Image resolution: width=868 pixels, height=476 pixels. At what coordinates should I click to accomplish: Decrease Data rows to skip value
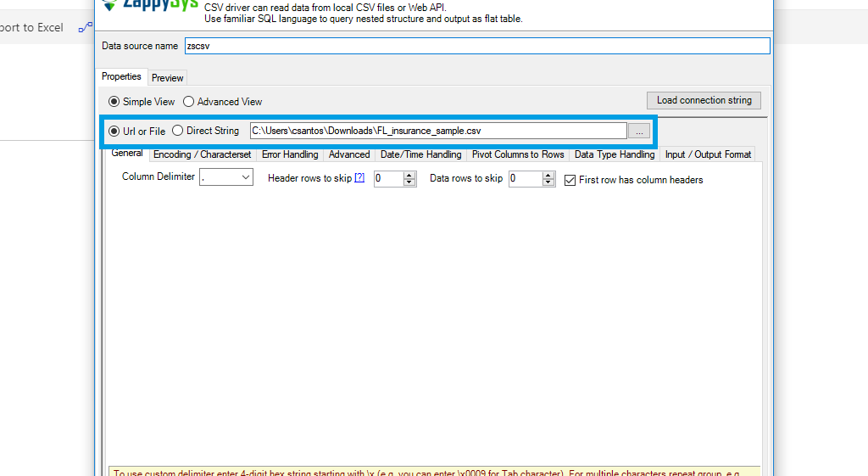[x=548, y=182]
